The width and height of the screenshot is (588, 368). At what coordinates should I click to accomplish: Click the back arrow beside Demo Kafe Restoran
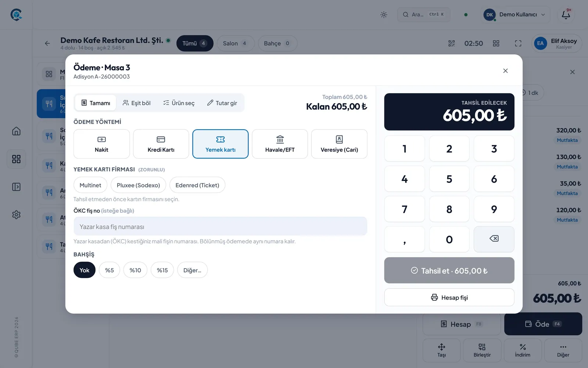point(47,43)
